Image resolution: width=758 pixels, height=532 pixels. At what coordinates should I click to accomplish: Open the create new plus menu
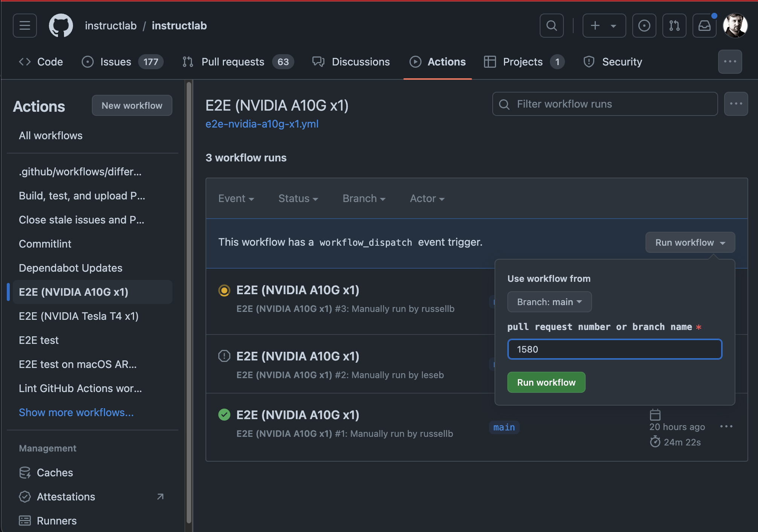point(604,26)
